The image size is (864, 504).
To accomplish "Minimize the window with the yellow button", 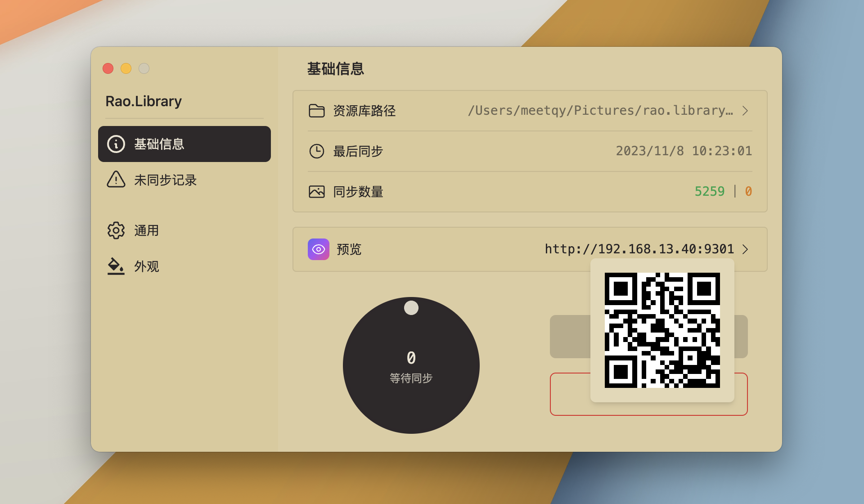I will click(x=126, y=68).
